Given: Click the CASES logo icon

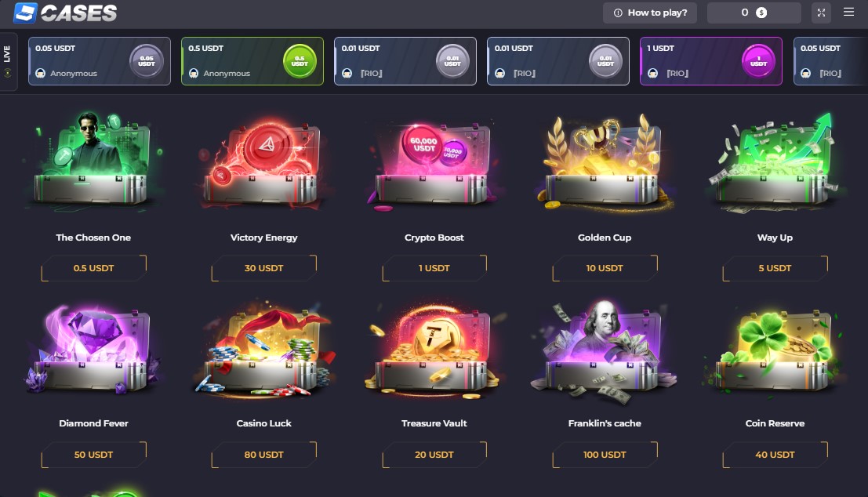Looking at the screenshot, I should pos(25,13).
